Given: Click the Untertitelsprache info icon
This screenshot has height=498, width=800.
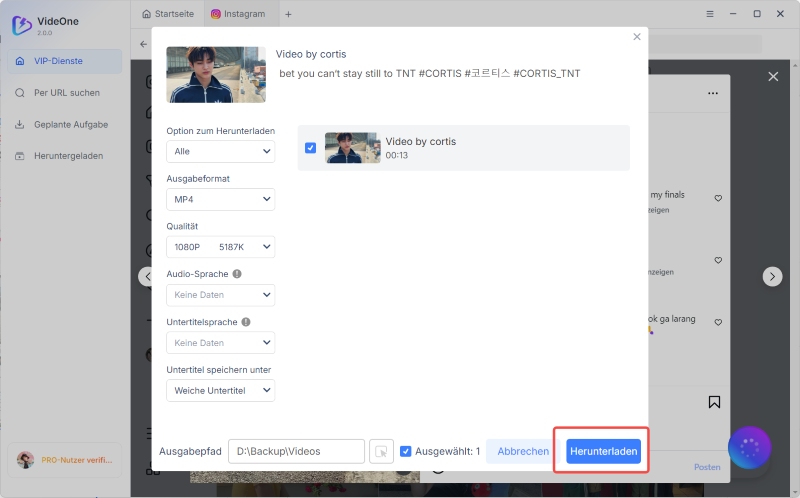Looking at the screenshot, I should [x=246, y=322].
